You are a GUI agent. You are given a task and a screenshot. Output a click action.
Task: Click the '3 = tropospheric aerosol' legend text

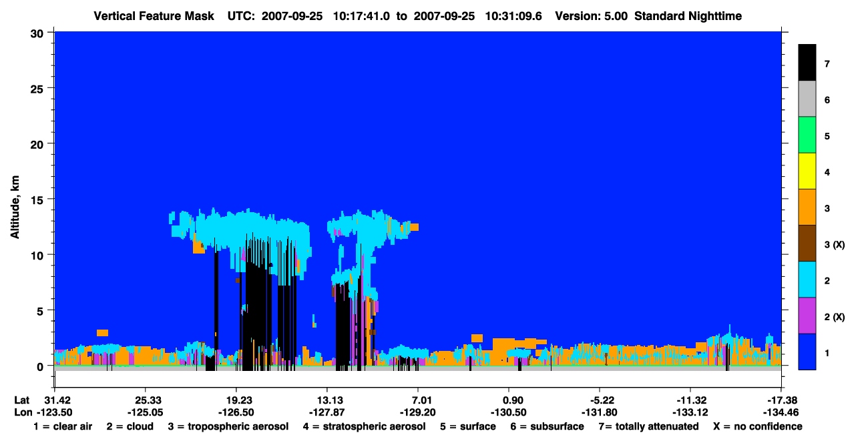click(x=228, y=426)
